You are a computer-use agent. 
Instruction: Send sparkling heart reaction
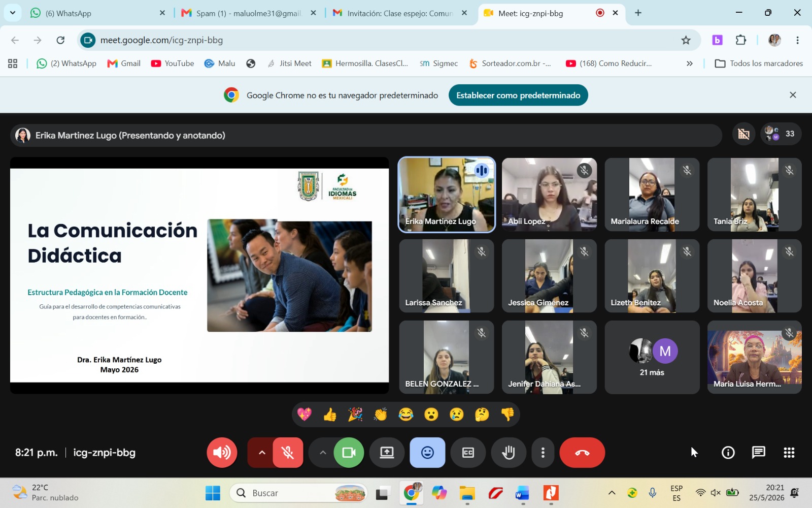tap(304, 415)
